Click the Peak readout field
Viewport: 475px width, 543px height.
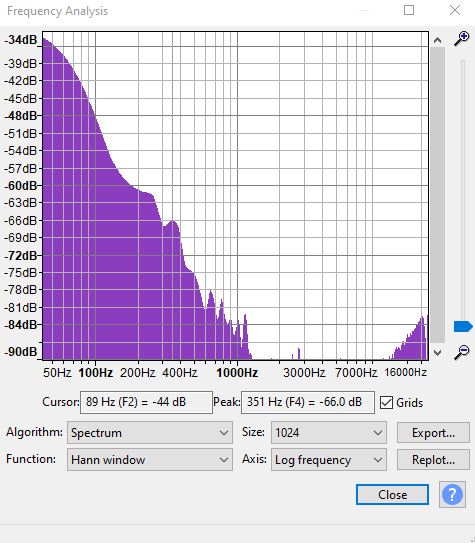pos(308,402)
